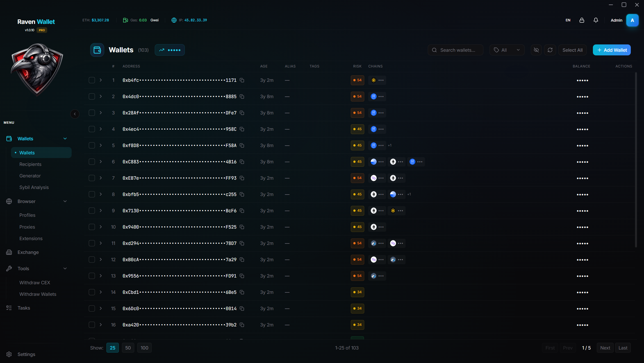Collapse the Wallets section in the sidebar

[x=65, y=139]
